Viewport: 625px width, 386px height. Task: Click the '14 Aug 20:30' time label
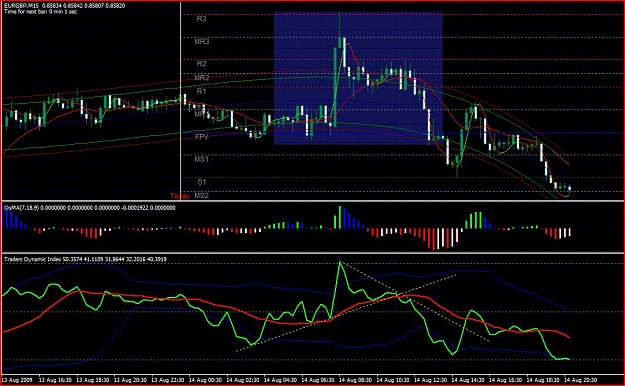pos(580,380)
